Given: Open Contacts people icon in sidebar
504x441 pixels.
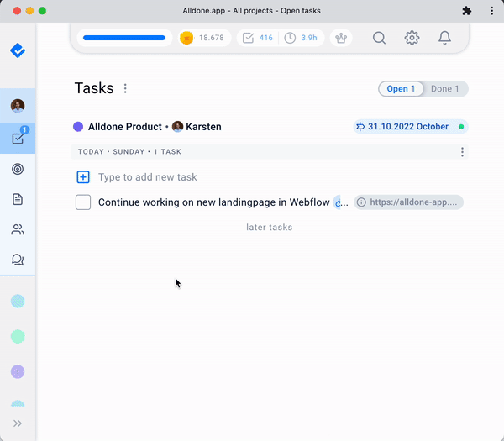Looking at the screenshot, I should pos(18,229).
